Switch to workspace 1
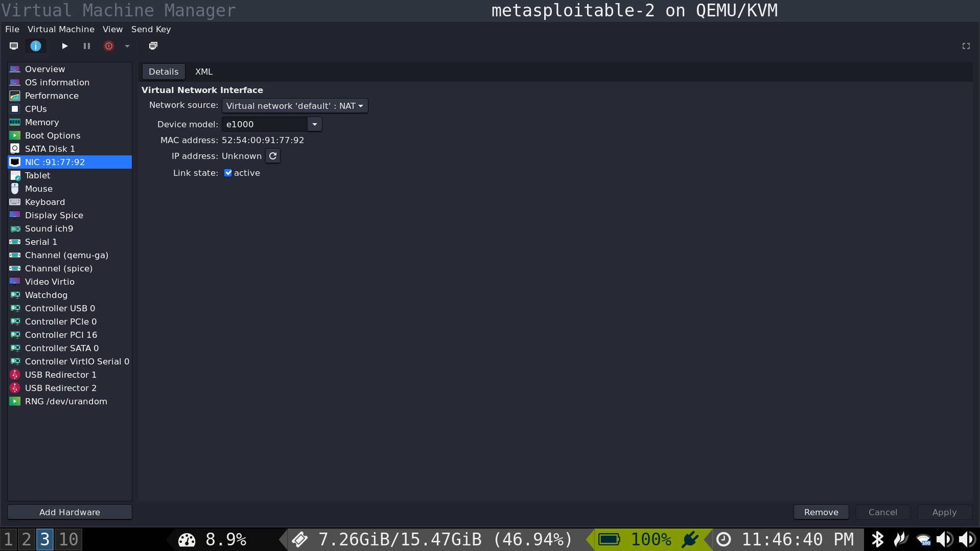980x551 pixels. [x=8, y=539]
